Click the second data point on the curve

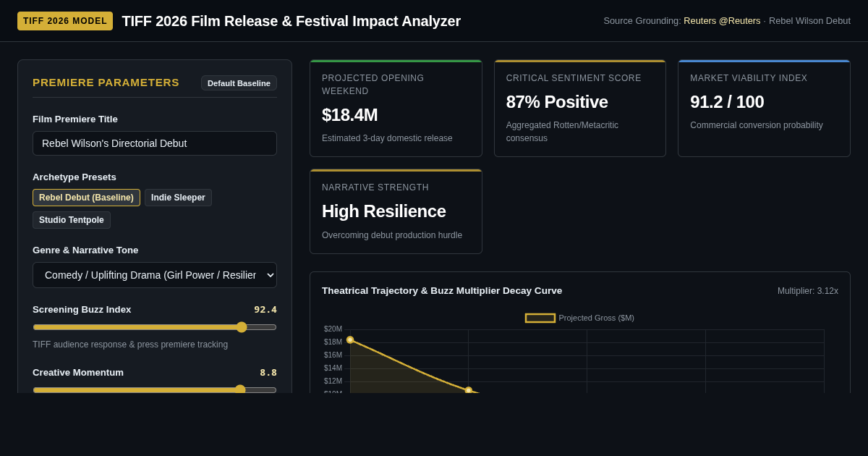coord(469,390)
